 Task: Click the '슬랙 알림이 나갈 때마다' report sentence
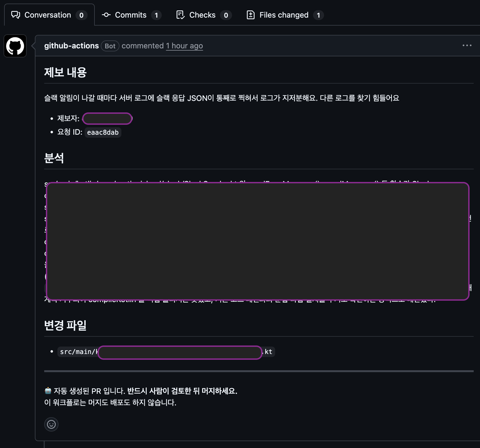[222, 98]
